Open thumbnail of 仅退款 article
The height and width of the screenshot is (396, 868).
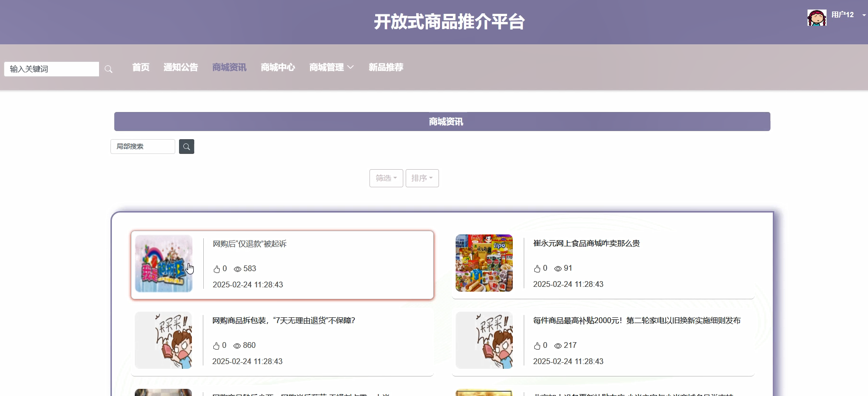164,264
